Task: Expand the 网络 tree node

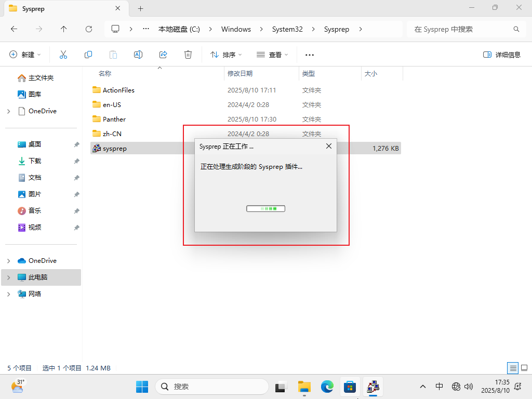Action: point(9,294)
